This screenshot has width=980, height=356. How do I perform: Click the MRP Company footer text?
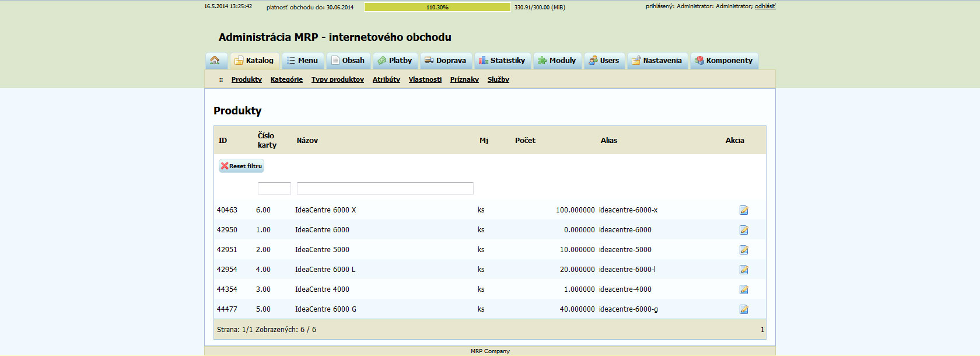[490, 351]
